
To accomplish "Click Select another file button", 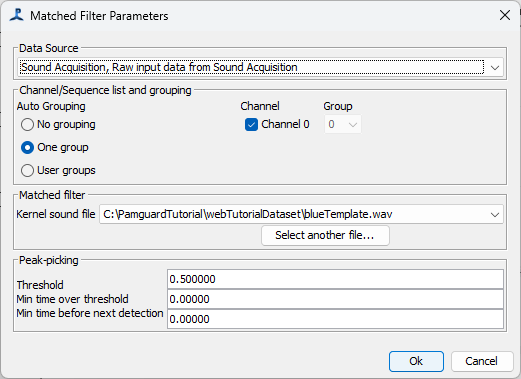I will click(325, 235).
